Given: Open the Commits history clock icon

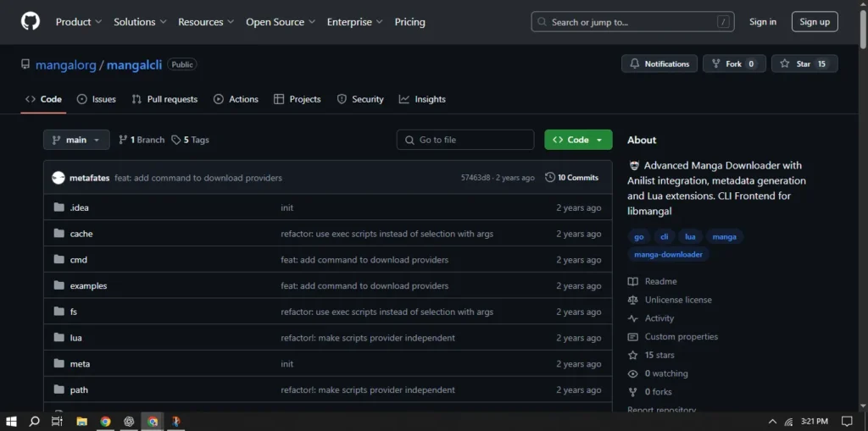Looking at the screenshot, I should click(550, 178).
